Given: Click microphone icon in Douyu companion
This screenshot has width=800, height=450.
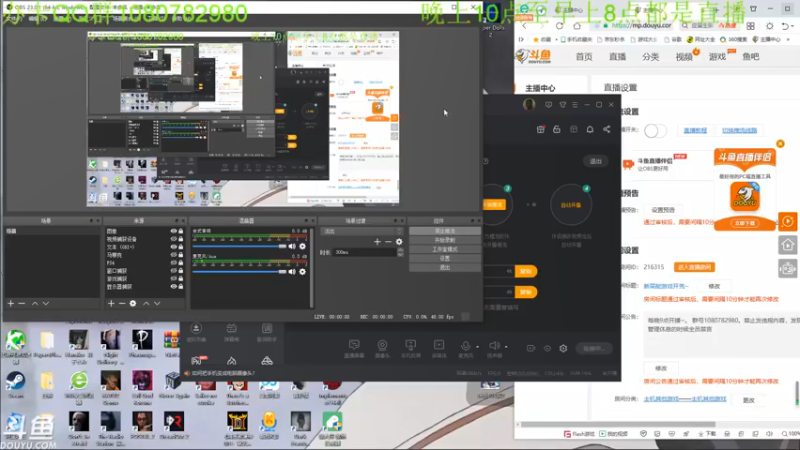Looking at the screenshot, I should [465, 346].
